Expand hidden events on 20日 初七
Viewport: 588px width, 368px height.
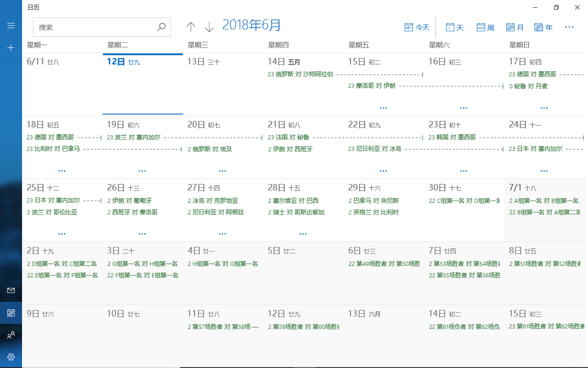coord(223,171)
